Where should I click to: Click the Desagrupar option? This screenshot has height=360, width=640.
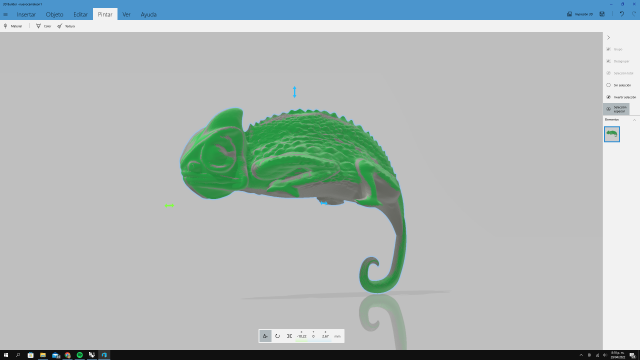pyautogui.click(x=618, y=61)
